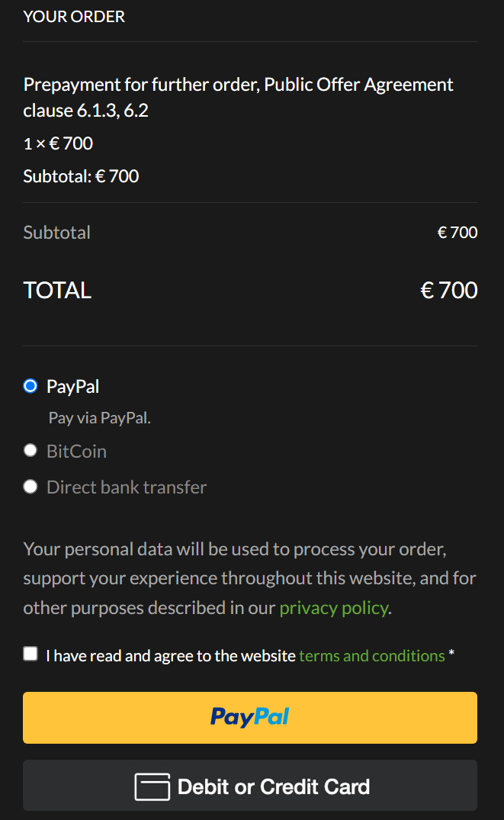Screen dimensions: 504x820
Task: Click the "Pay via PayPal." description text
Action: [100, 418]
